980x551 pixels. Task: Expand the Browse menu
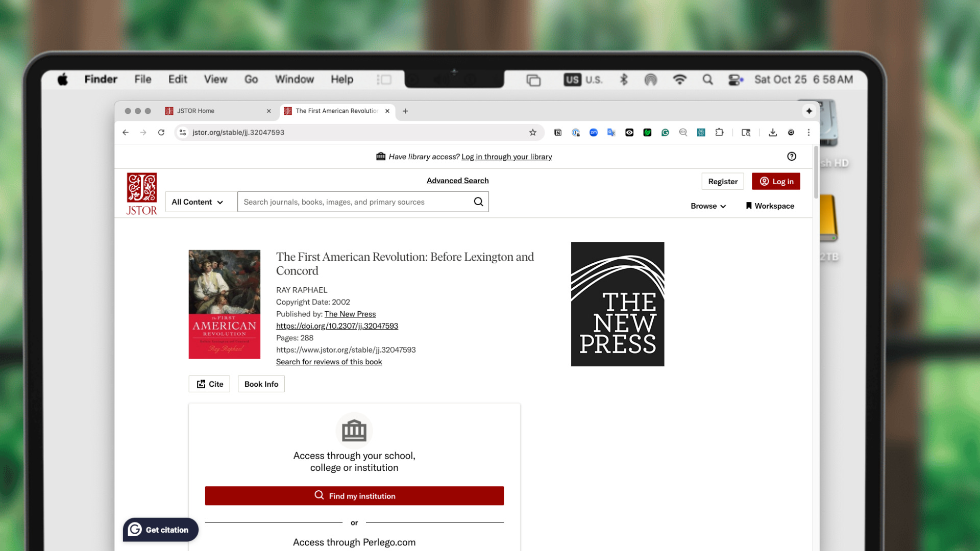[708, 206]
